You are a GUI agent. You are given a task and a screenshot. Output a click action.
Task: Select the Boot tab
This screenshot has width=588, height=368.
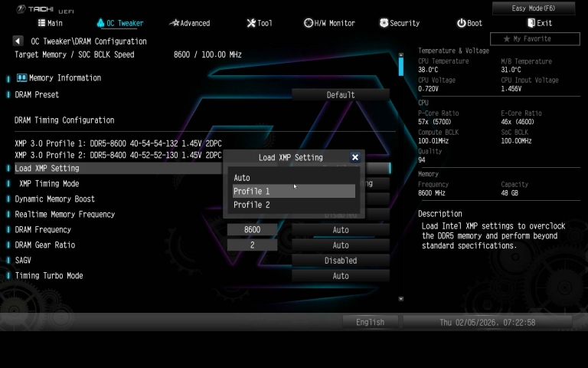[469, 23]
